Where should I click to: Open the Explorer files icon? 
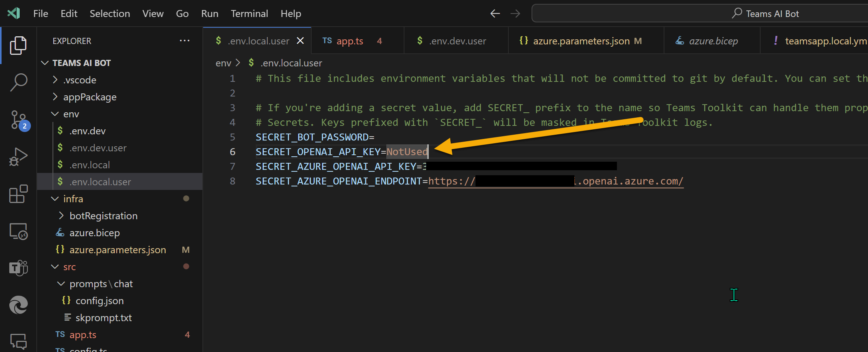[x=18, y=45]
